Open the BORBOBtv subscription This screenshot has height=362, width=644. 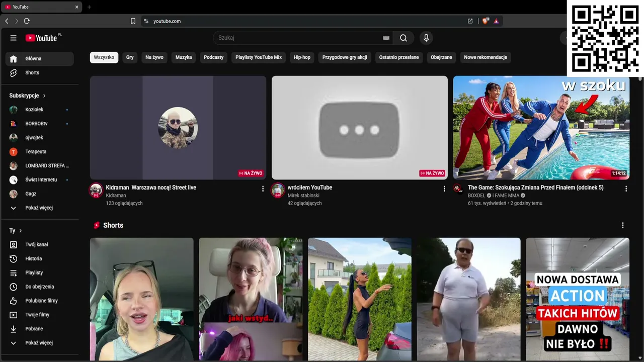click(40, 124)
